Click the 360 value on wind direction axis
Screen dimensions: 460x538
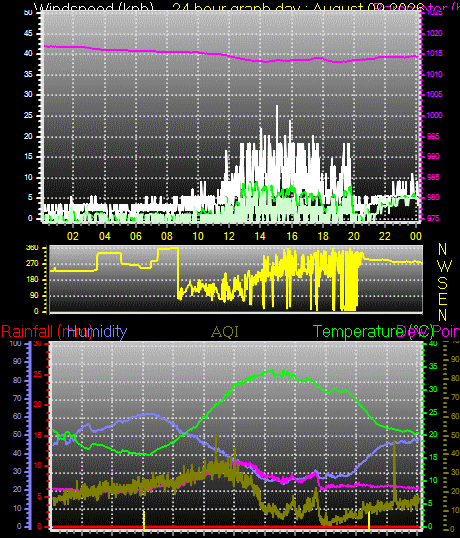pyautogui.click(x=32, y=248)
